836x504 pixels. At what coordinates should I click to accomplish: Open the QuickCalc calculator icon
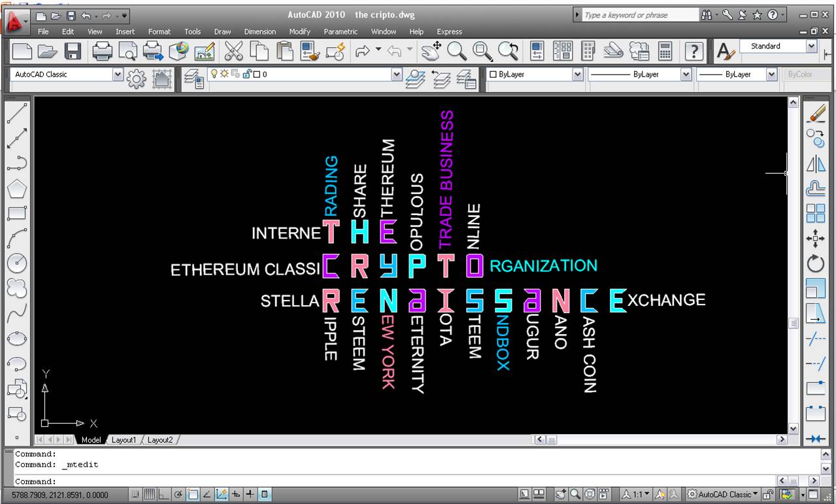coord(665,51)
